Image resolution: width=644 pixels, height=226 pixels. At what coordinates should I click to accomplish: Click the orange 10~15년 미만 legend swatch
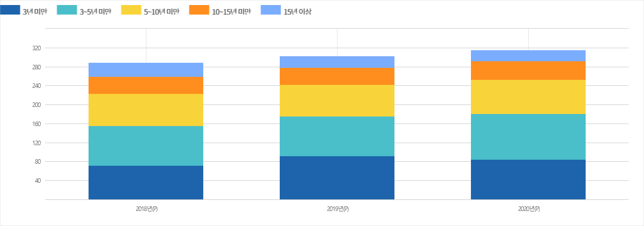(199, 10)
